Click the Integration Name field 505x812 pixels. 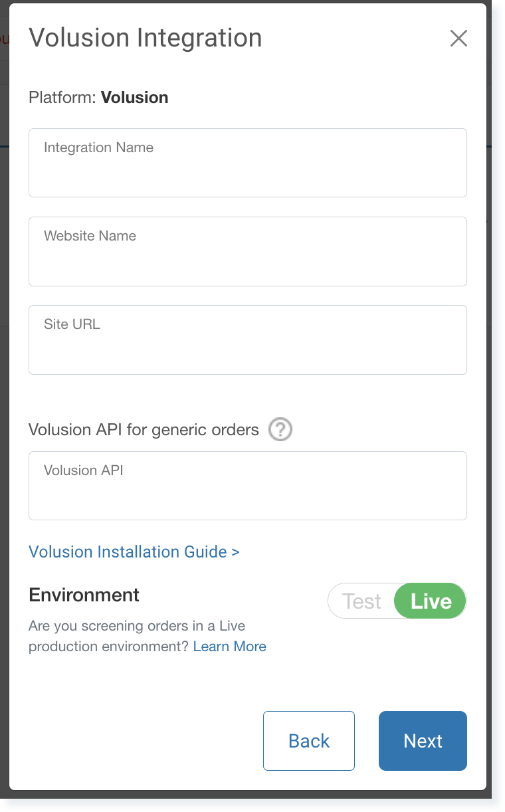click(247, 162)
